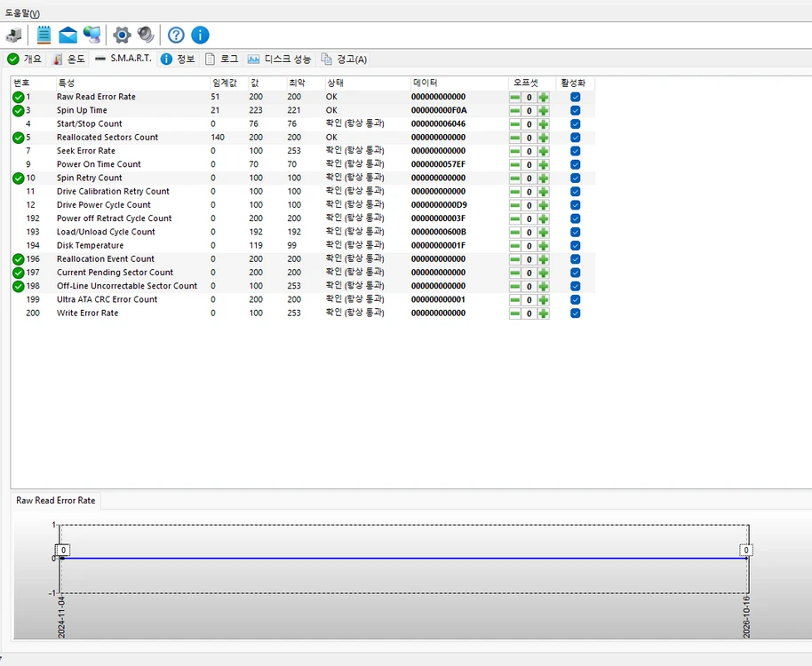Select the S.M.A.R.T. tab
Viewport: 812px width, 666px height.
123,59
